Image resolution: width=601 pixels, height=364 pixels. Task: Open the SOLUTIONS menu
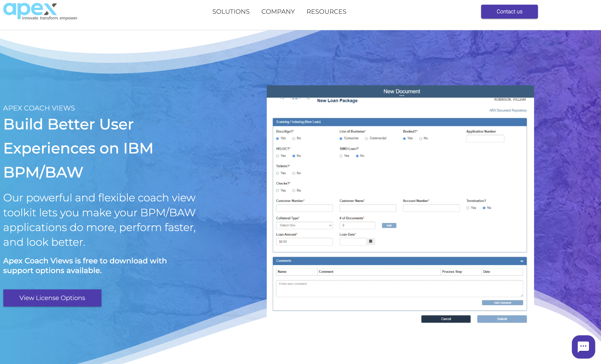pyautogui.click(x=231, y=11)
